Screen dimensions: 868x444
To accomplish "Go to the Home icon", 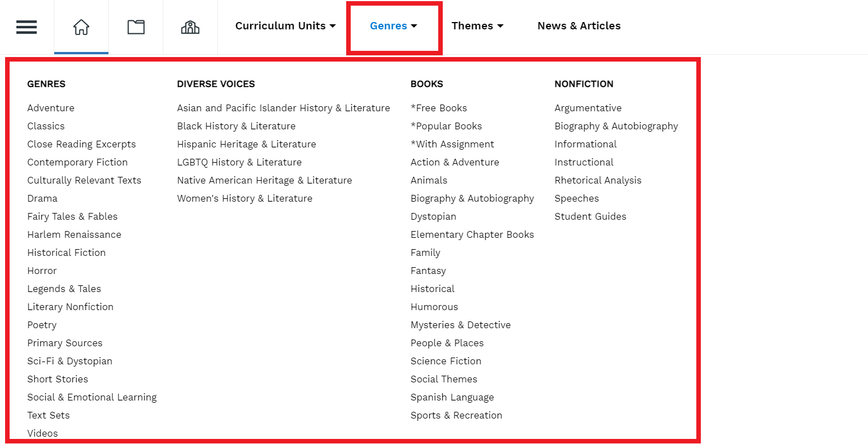I will pos(81,27).
